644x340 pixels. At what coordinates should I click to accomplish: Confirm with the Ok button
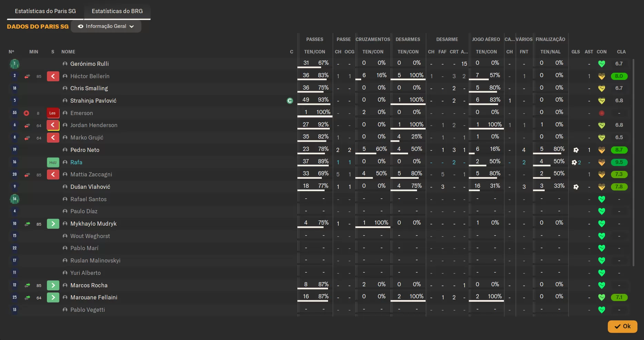622,326
